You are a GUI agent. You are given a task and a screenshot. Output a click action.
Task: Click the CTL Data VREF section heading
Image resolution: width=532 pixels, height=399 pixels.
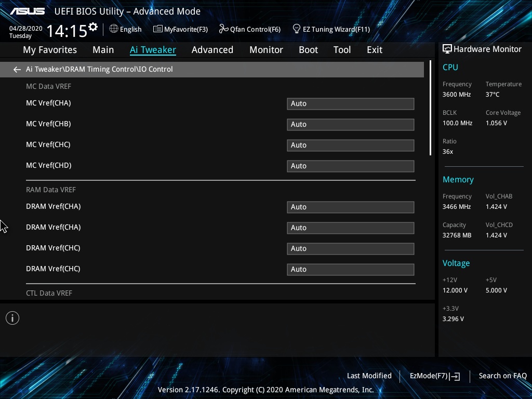coord(49,293)
